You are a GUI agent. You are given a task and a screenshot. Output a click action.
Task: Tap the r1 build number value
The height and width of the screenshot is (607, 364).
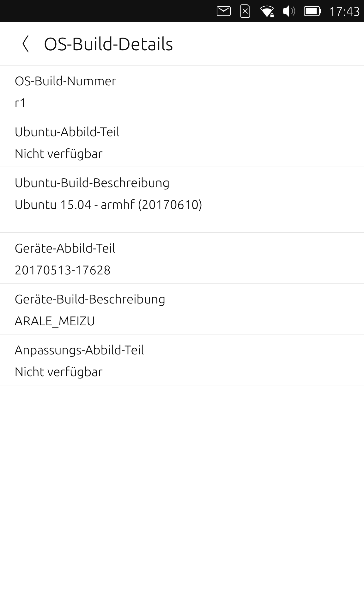pos(20,103)
